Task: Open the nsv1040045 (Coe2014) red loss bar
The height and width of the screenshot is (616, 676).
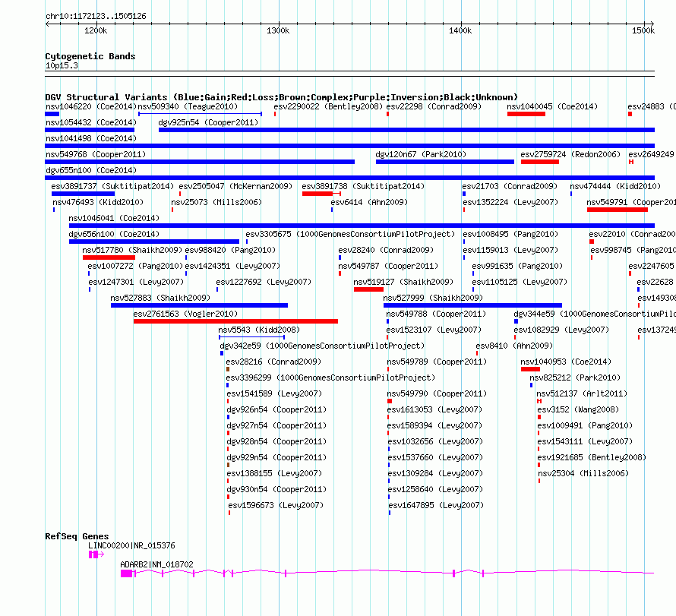Action: (x=526, y=114)
